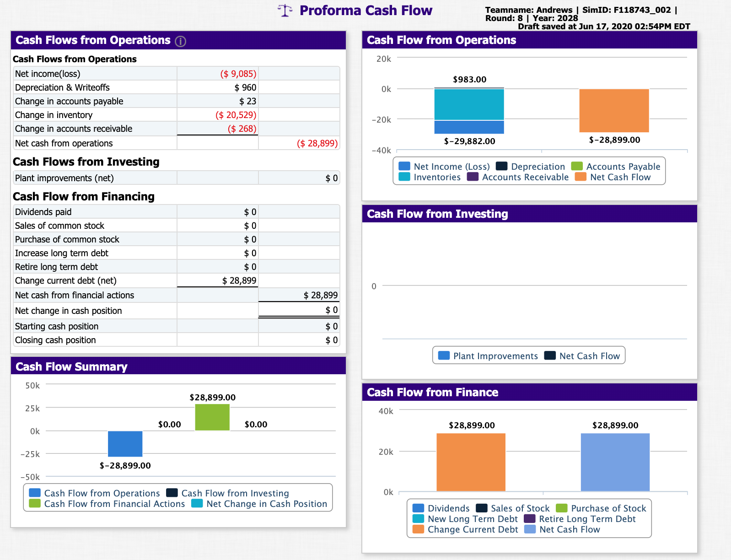Hide Cash Flow from Operations legend series in Summary
This screenshot has width=731, height=560.
pyautogui.click(x=94, y=493)
